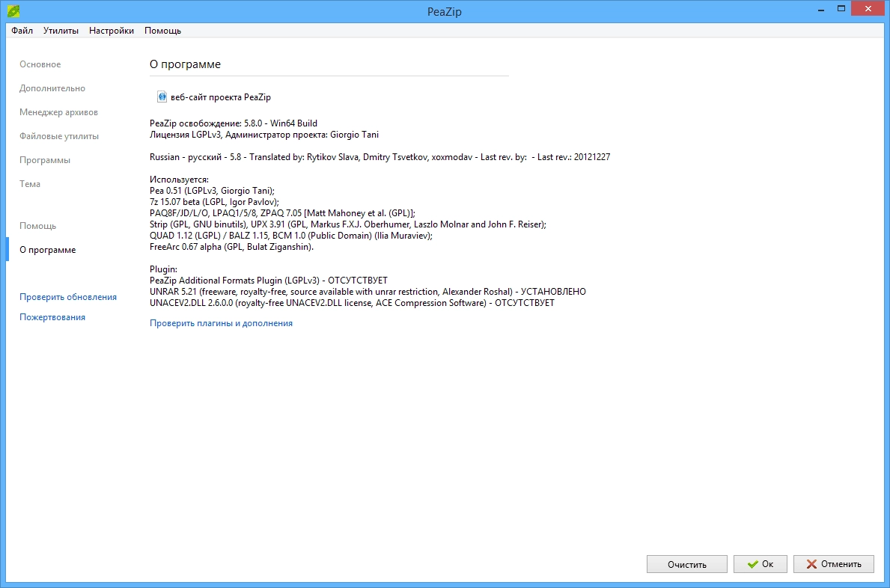
Task: Click the PeaZip leaf icon in title bar
Action: tap(13, 10)
